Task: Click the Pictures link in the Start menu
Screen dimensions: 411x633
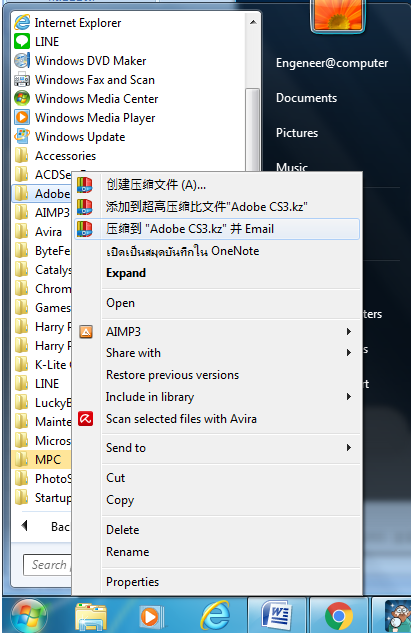Action: tap(297, 133)
